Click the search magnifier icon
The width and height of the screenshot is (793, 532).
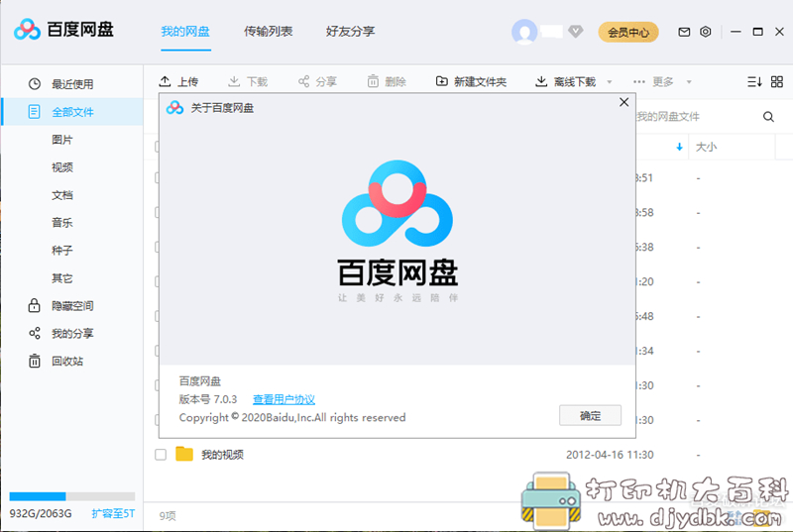[768, 117]
